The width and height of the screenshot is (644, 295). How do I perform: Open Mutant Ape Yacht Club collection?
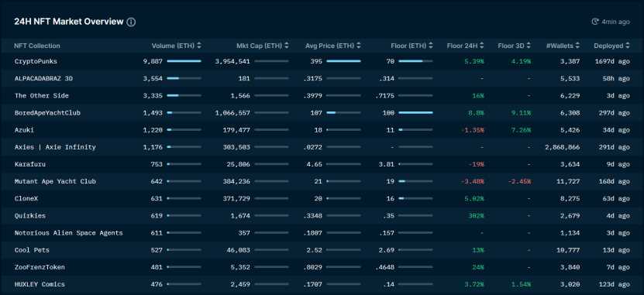[x=55, y=181]
